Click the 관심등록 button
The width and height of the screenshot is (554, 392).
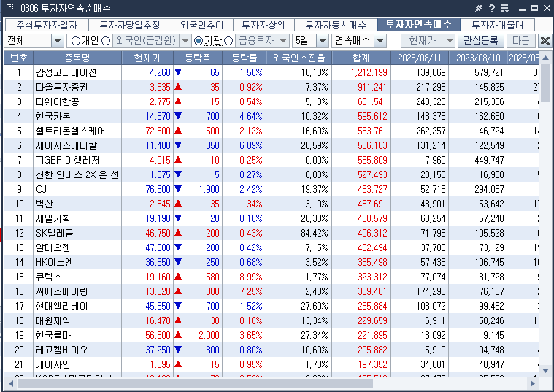tap(481, 41)
